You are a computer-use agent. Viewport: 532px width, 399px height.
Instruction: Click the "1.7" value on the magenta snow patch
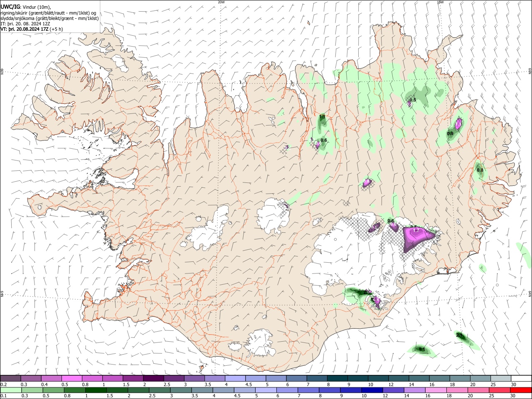(x=416, y=231)
